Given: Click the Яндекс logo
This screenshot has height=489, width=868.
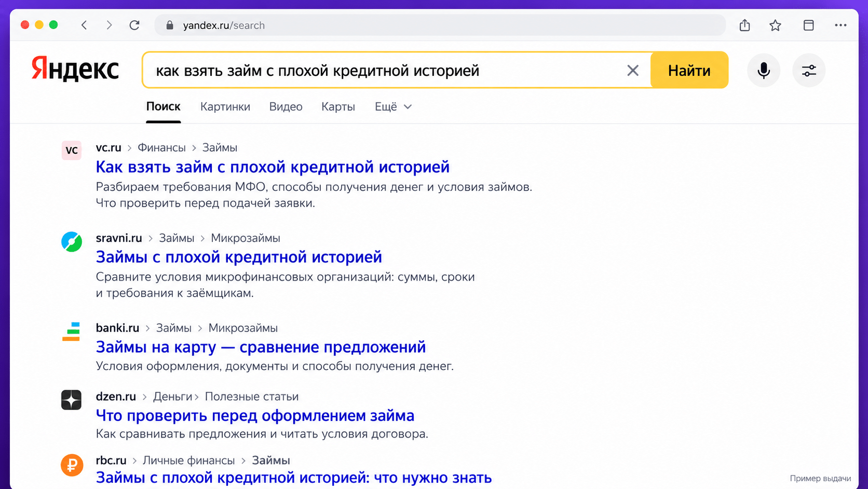Looking at the screenshot, I should coord(75,69).
